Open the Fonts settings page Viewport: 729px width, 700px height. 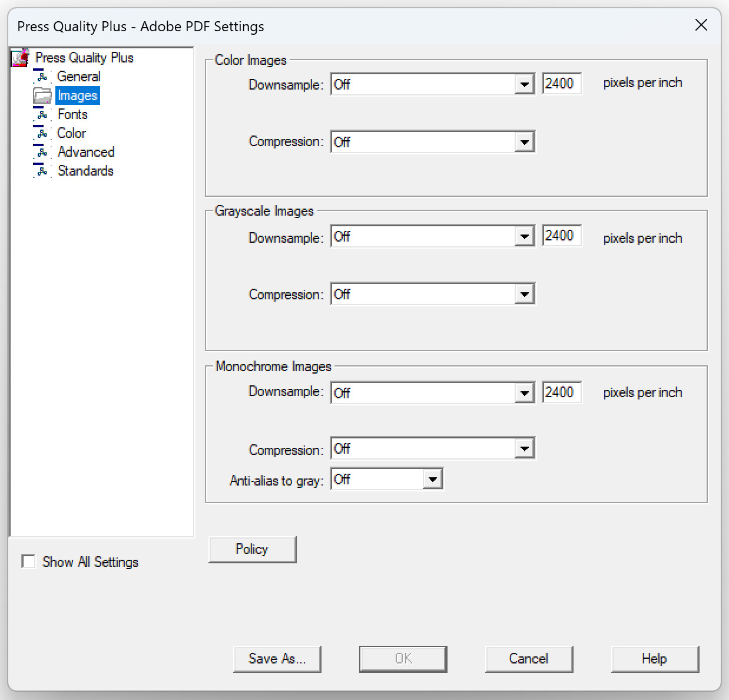coord(72,114)
